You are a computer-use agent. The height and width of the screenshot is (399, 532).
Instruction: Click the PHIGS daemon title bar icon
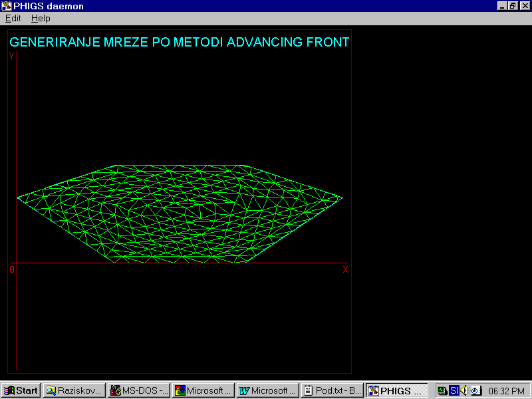6,6
